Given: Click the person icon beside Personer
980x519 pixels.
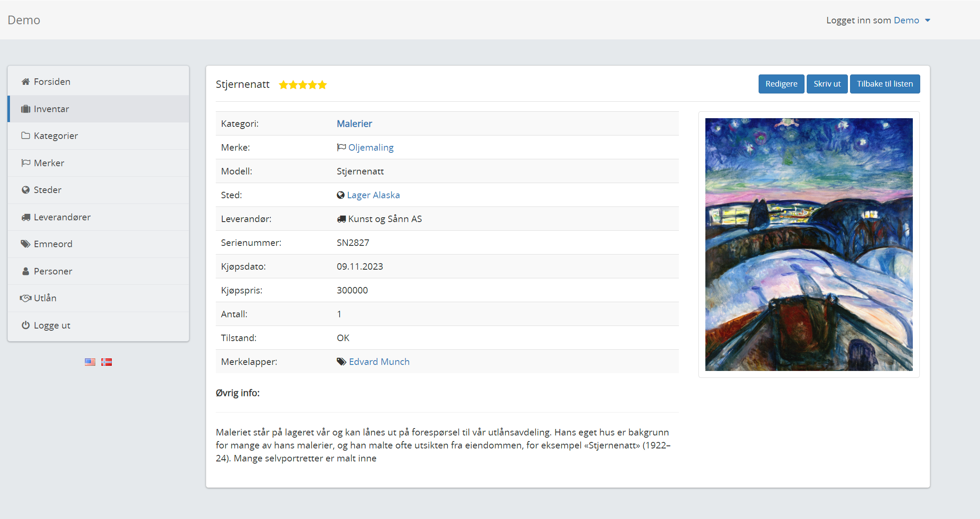Looking at the screenshot, I should pyautogui.click(x=26, y=271).
